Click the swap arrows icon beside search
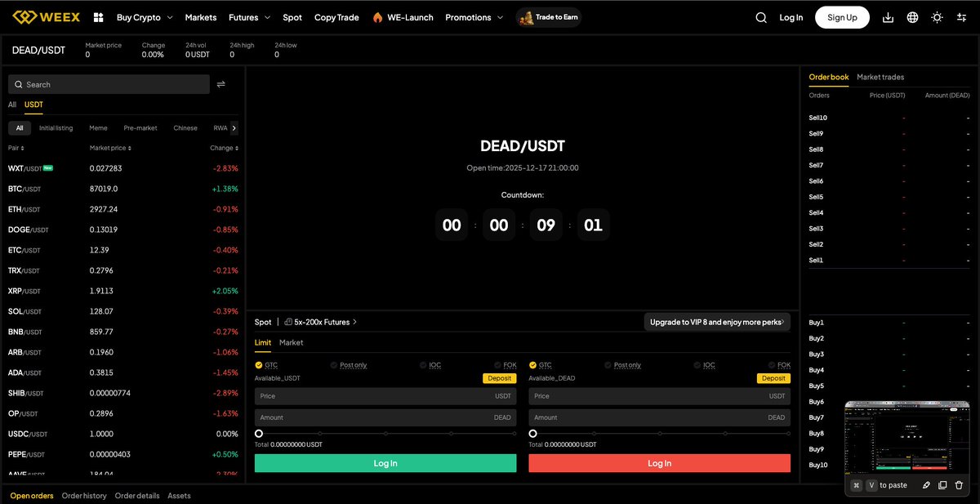 220,84
